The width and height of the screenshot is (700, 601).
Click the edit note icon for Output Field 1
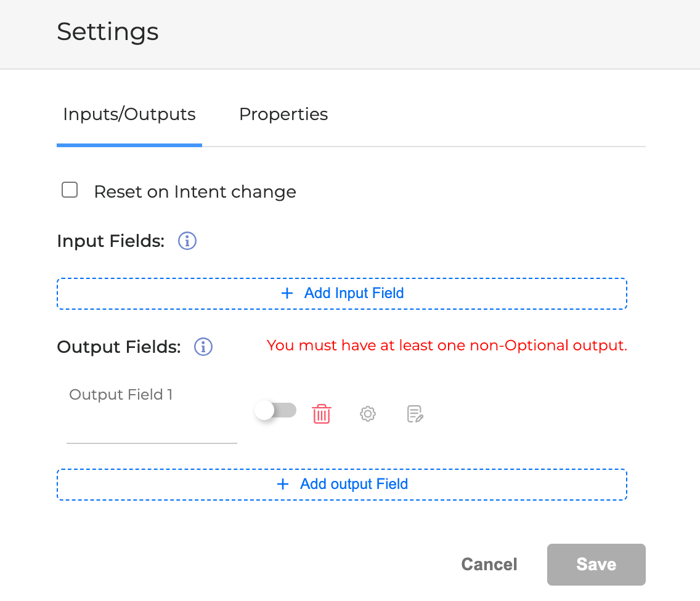(415, 414)
